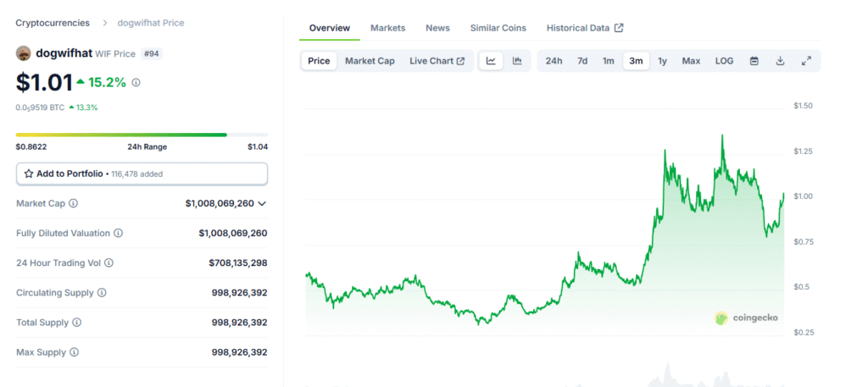Click the external link icon on Historical Data

point(619,28)
